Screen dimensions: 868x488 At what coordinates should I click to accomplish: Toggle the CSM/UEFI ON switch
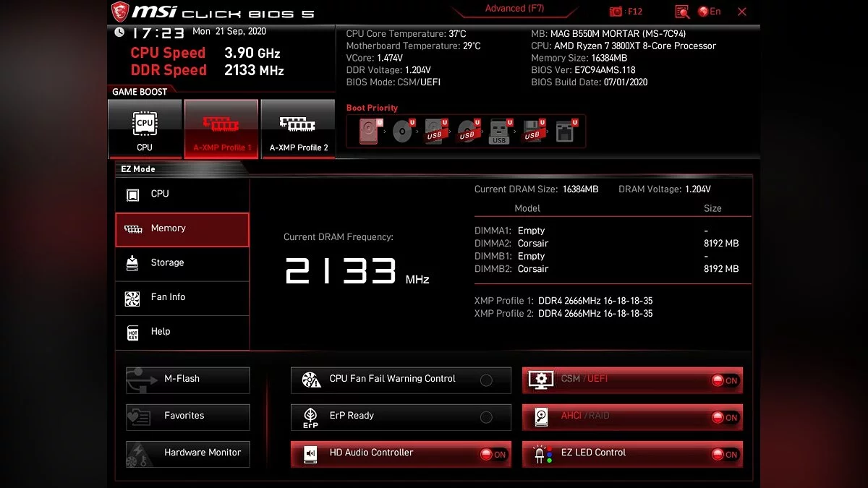[x=725, y=380]
